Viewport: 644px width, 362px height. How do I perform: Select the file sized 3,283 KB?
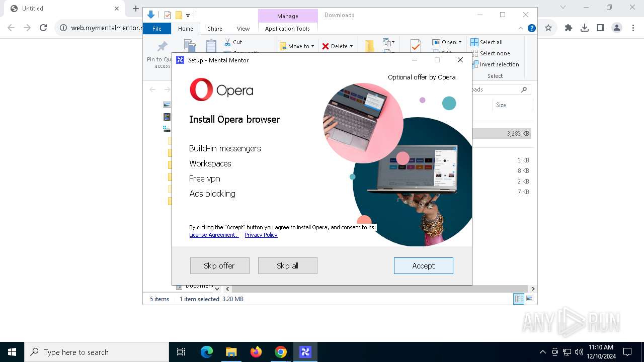[x=502, y=134]
